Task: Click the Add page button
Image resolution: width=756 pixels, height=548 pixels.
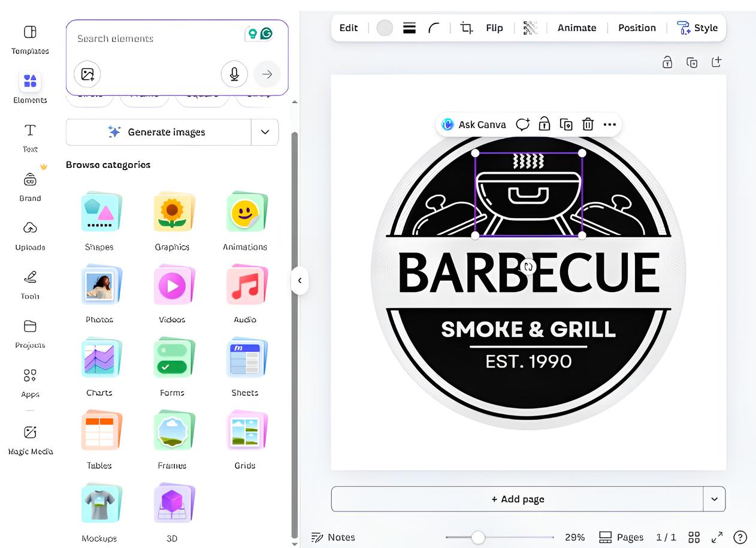Action: click(x=517, y=499)
